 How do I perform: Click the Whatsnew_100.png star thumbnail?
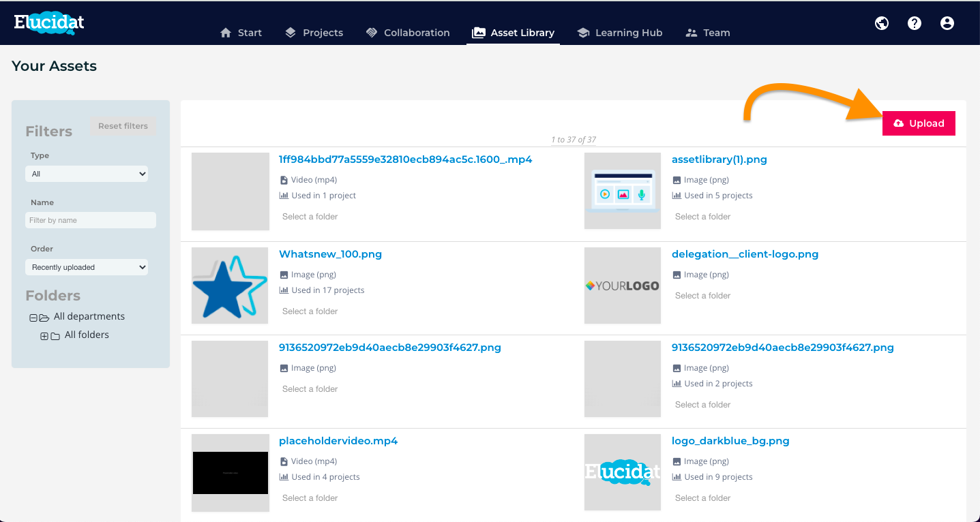coord(231,286)
